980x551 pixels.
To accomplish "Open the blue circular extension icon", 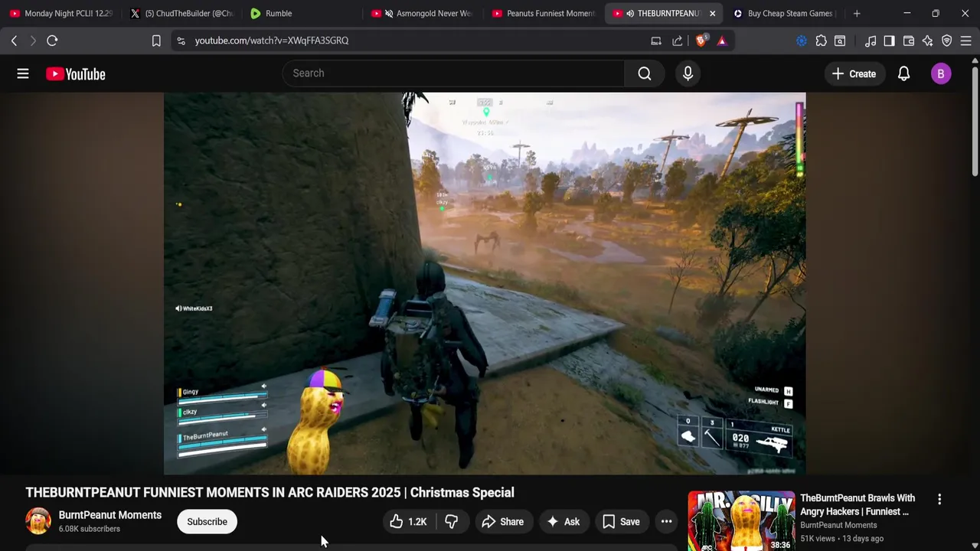I will (x=802, y=41).
